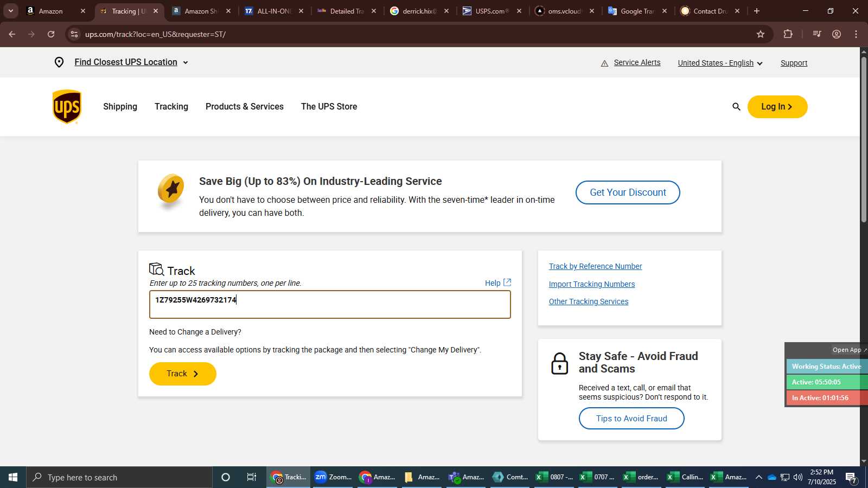Click the Service Alerts warning icon

(604, 63)
